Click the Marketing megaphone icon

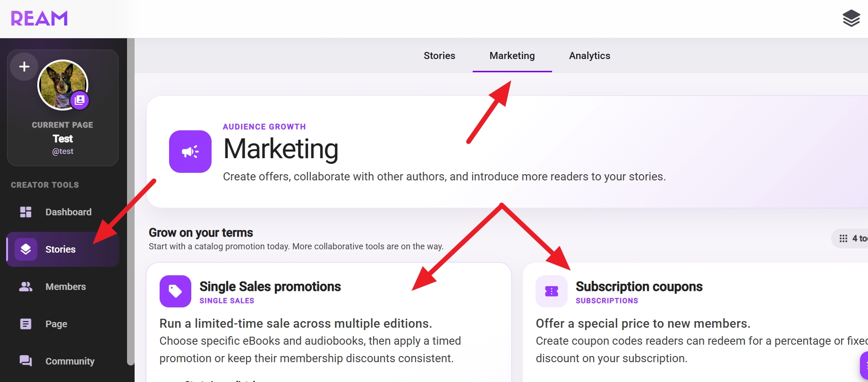click(x=190, y=152)
